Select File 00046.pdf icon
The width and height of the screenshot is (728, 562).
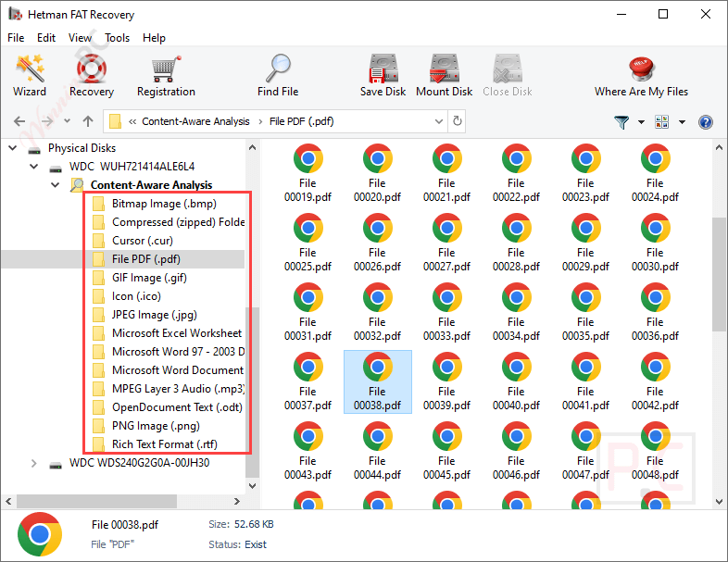[516, 436]
